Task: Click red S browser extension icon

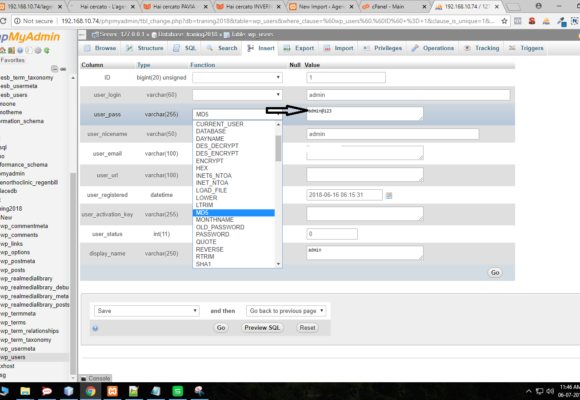Action: (x=532, y=21)
